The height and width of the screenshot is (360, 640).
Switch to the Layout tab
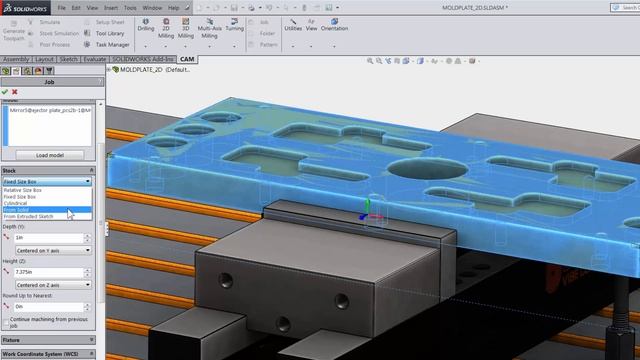click(x=44, y=59)
